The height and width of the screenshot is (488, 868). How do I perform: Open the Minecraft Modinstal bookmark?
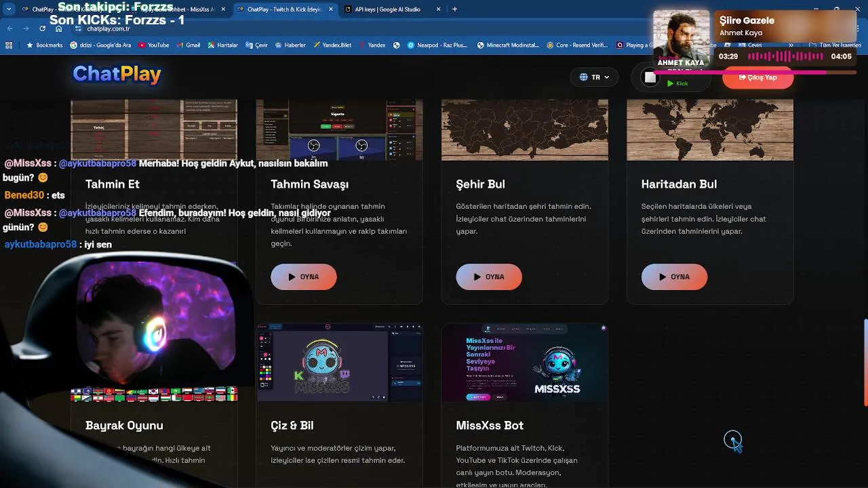(x=508, y=45)
